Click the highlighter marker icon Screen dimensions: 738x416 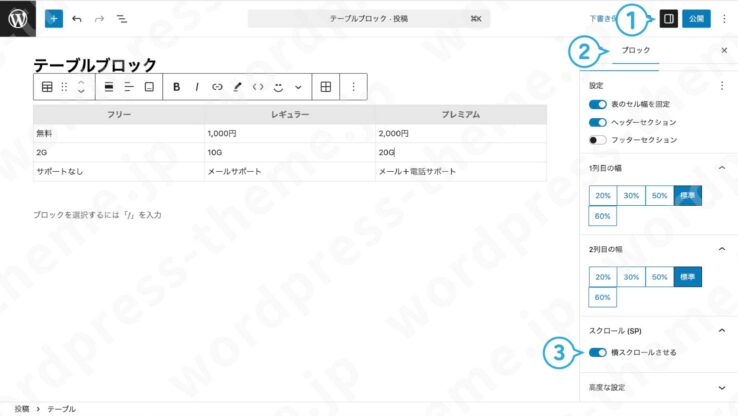click(238, 87)
